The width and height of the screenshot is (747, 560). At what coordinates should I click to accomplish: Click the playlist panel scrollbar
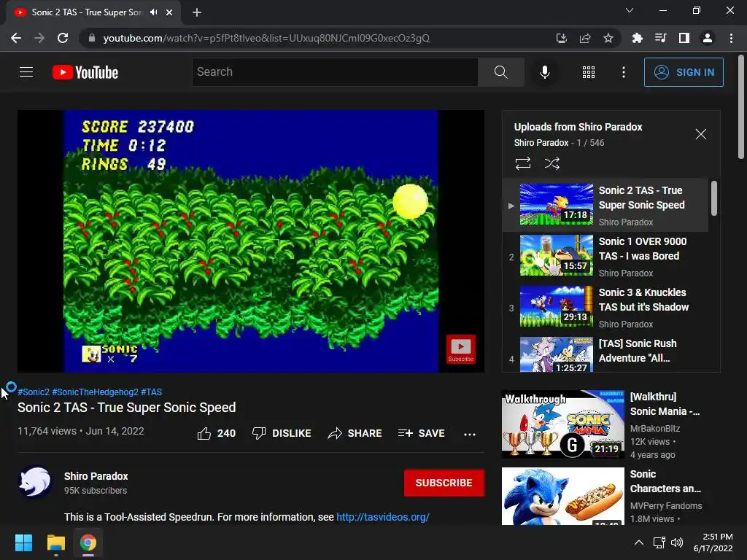[713, 198]
